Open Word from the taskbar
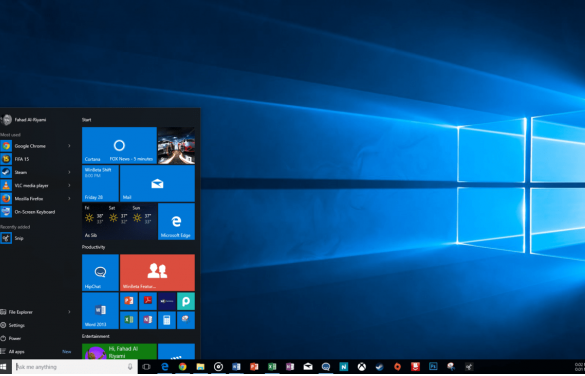The width and height of the screenshot is (585, 376). [x=236, y=367]
